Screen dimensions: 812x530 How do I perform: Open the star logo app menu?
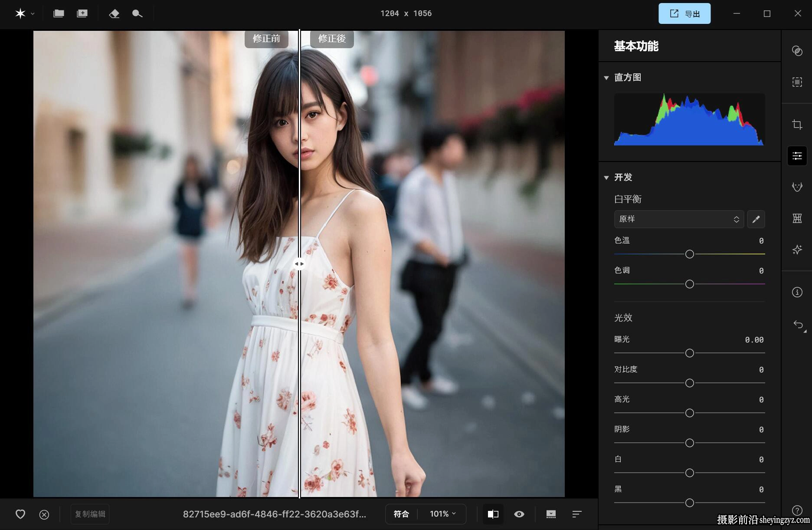(24, 13)
